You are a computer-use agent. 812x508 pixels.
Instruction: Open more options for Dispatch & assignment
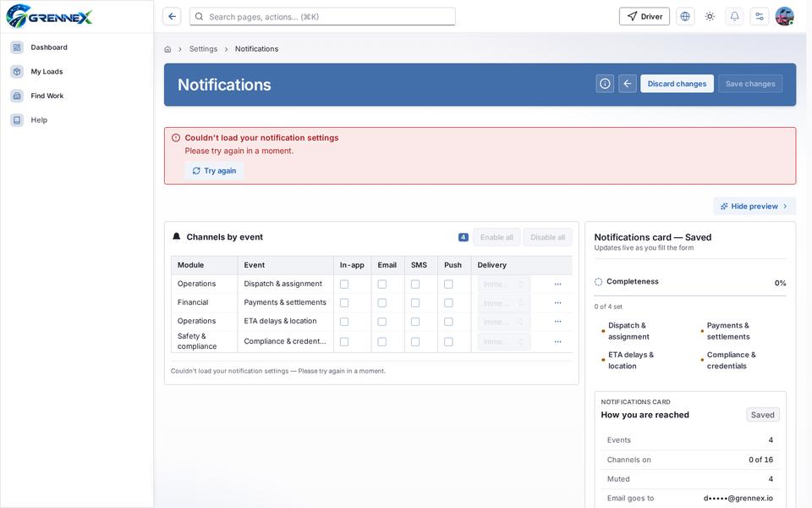tap(557, 284)
